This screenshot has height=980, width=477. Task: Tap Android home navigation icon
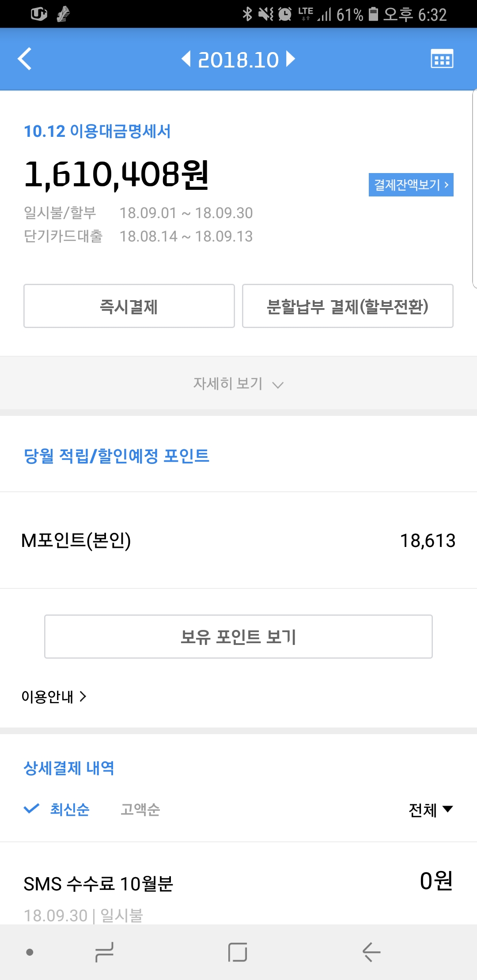[238, 952]
